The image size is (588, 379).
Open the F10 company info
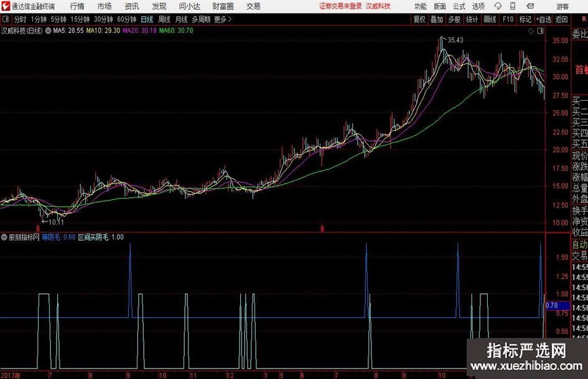(508, 19)
